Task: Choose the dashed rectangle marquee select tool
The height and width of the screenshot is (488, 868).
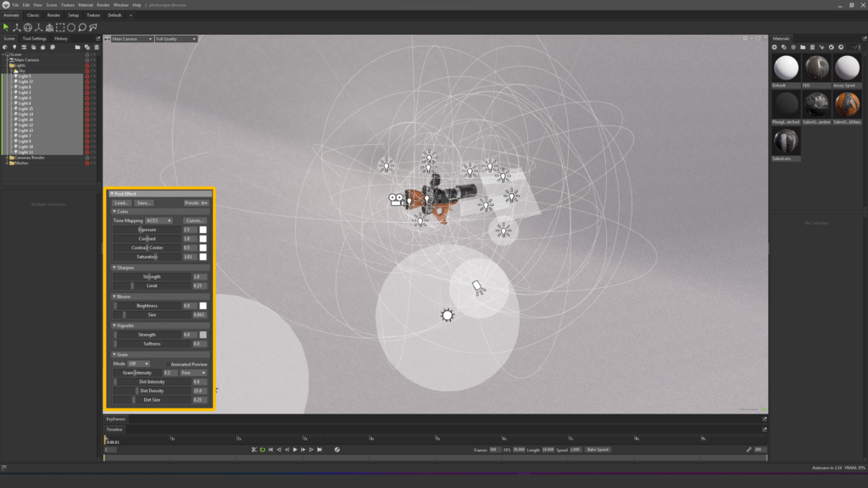Action: (x=60, y=27)
